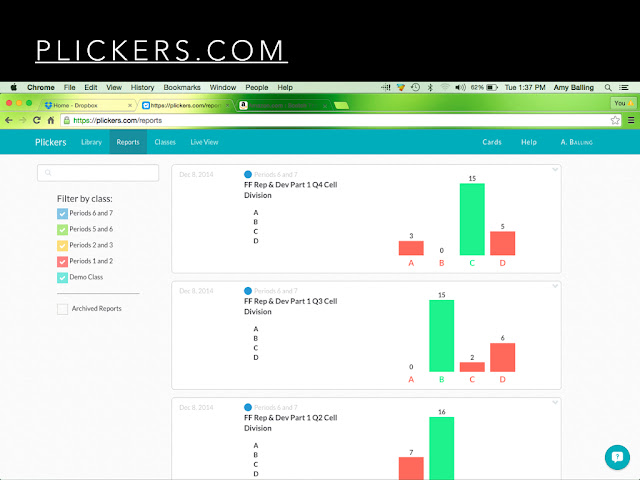The width and height of the screenshot is (640, 480).
Task: Toggle Periods 5 and 6 checkbox
Action: [x=62, y=229]
